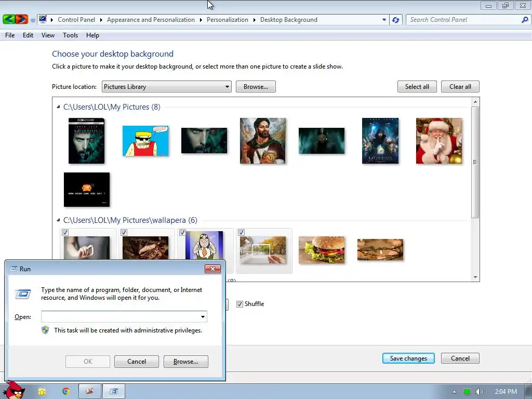Open the paint program taskbar button
The width and height of the screenshot is (532, 399).
89,392
